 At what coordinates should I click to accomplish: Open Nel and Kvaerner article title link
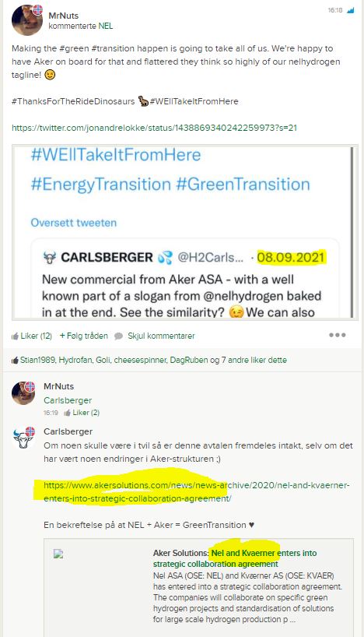pos(235,558)
